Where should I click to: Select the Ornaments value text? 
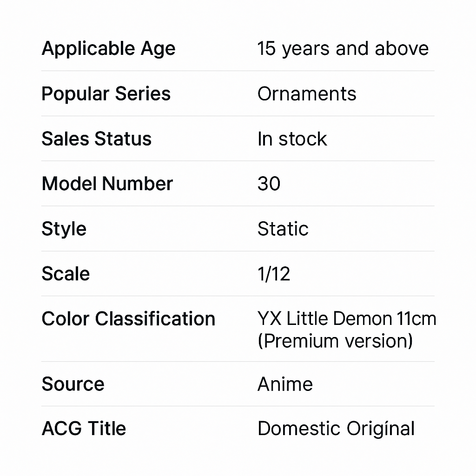[x=307, y=94]
